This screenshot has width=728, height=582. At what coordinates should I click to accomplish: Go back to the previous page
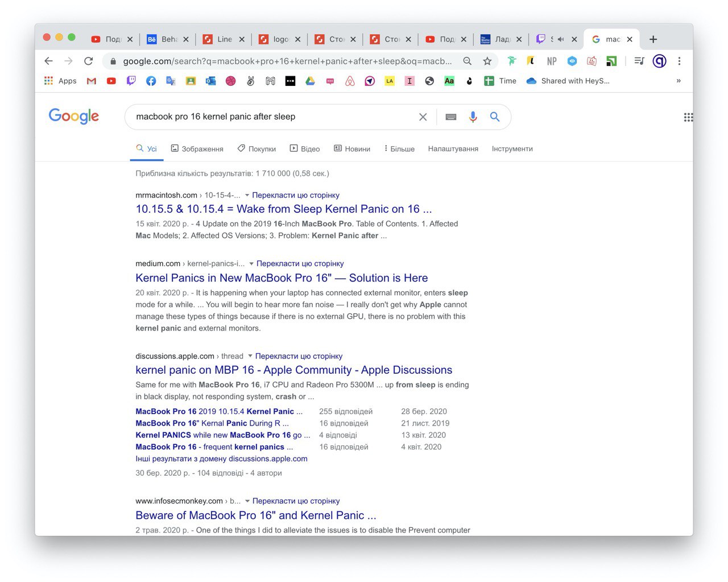point(49,61)
